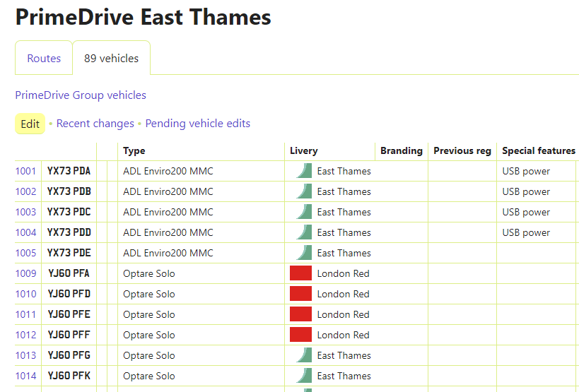Select the 89 vehicles tab
The image size is (579, 392).
[x=111, y=59]
